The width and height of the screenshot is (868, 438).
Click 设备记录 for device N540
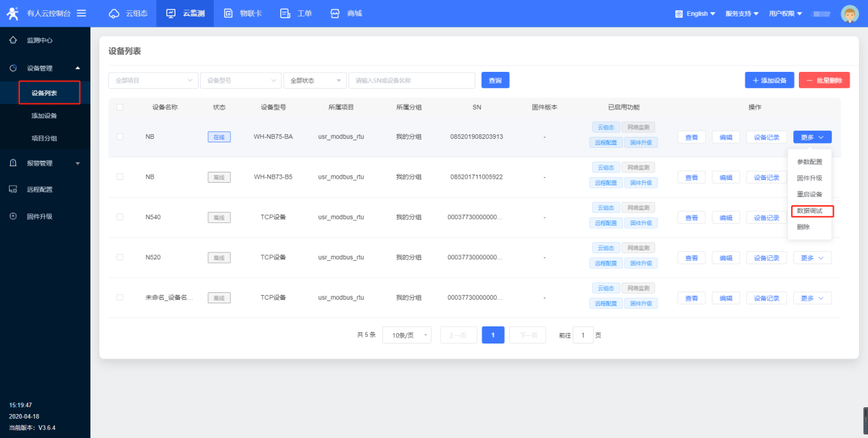pos(767,218)
